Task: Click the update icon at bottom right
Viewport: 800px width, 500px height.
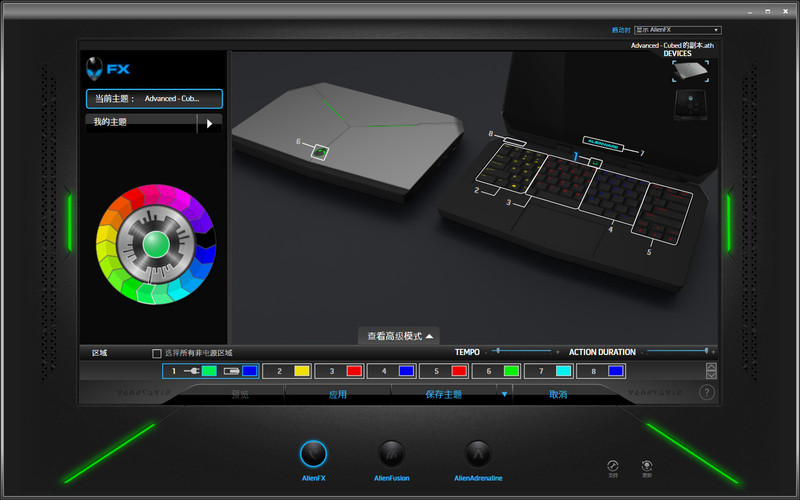Action: (x=647, y=466)
